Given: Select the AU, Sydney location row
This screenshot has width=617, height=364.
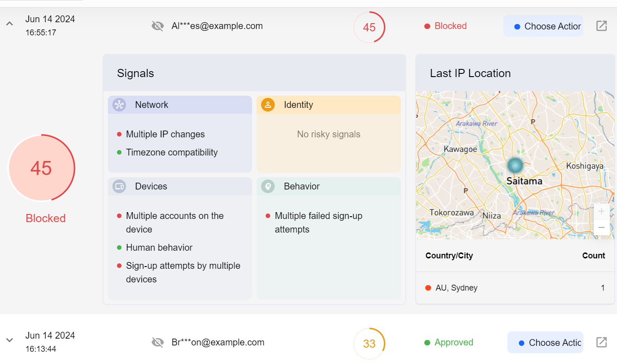Looking at the screenshot, I should (515, 288).
